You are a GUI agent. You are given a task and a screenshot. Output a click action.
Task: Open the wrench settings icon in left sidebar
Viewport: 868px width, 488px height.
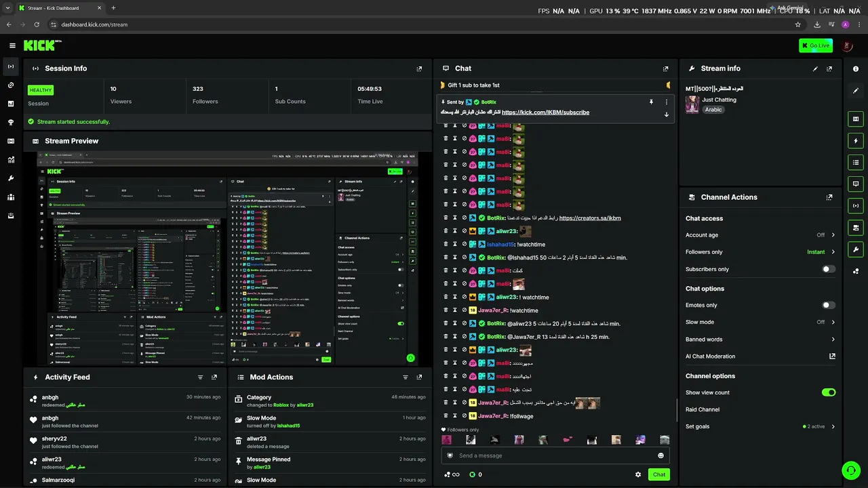[11, 178]
